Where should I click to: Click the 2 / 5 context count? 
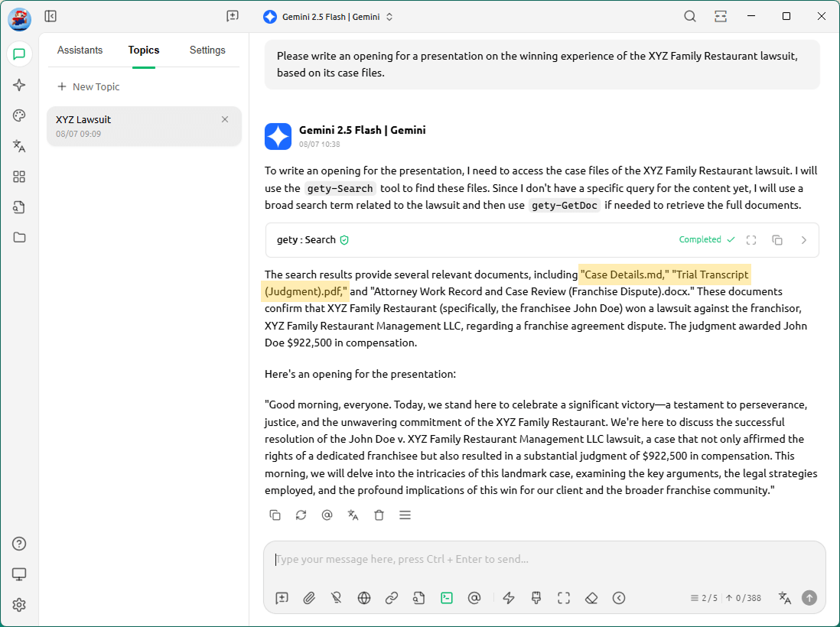coord(704,598)
